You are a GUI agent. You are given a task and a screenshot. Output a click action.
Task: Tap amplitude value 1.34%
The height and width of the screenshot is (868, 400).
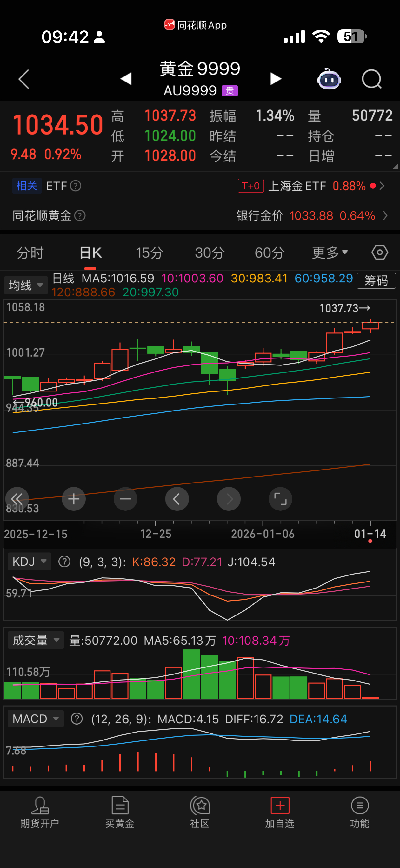pos(275,115)
